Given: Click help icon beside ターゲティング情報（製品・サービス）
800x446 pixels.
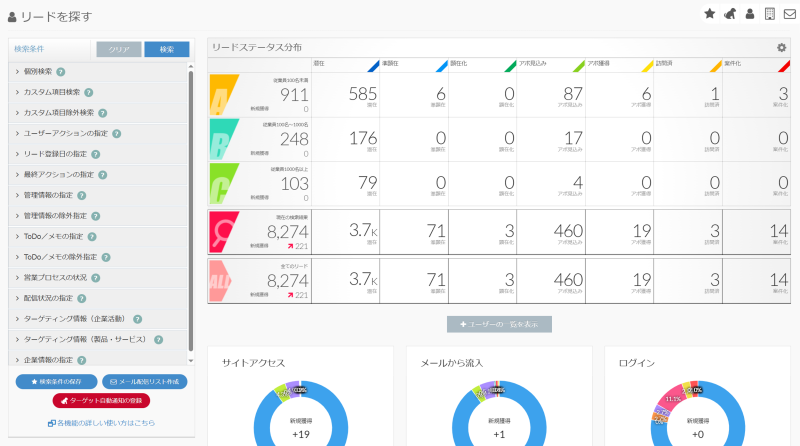Looking at the screenshot, I should [158, 340].
